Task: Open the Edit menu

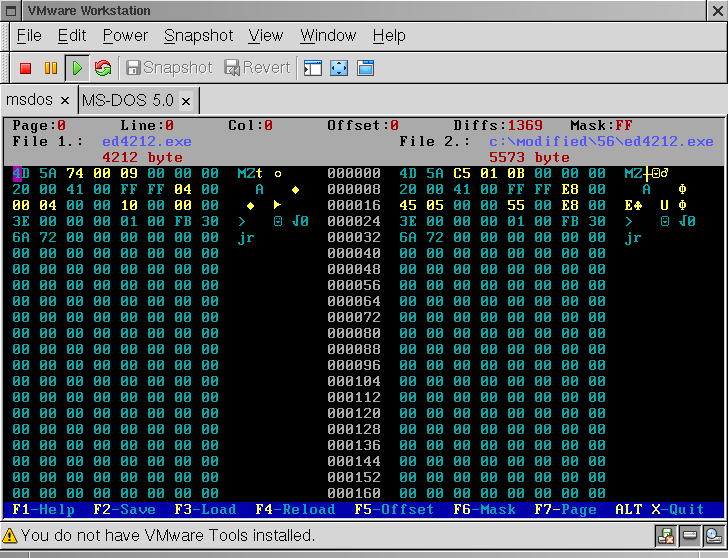Action: (72, 36)
